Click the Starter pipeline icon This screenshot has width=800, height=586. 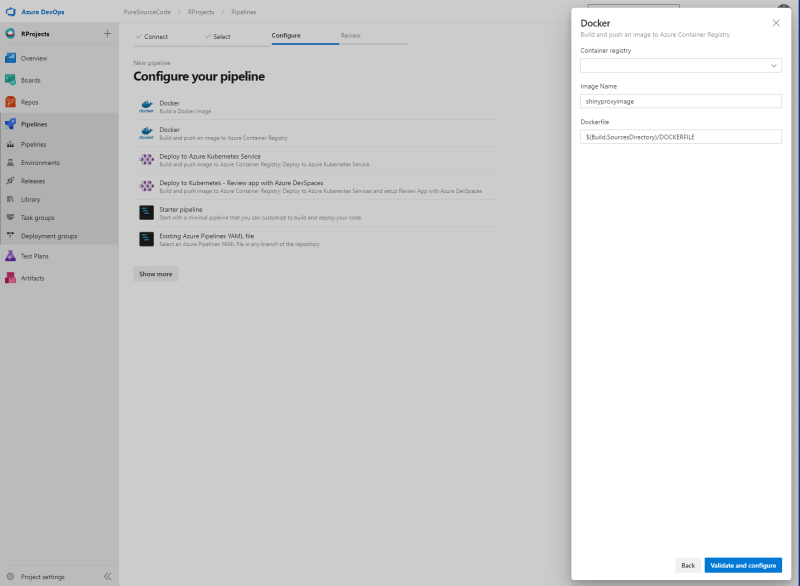click(146, 213)
